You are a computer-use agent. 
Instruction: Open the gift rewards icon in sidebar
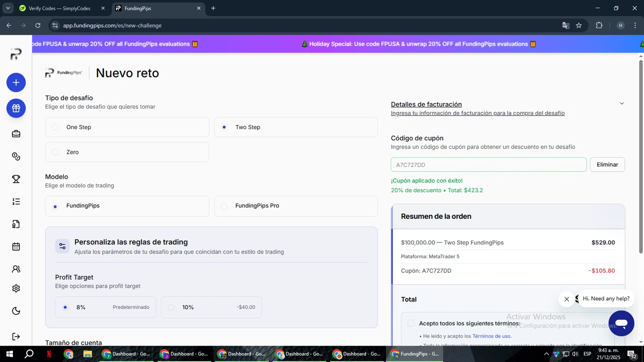(x=16, y=109)
